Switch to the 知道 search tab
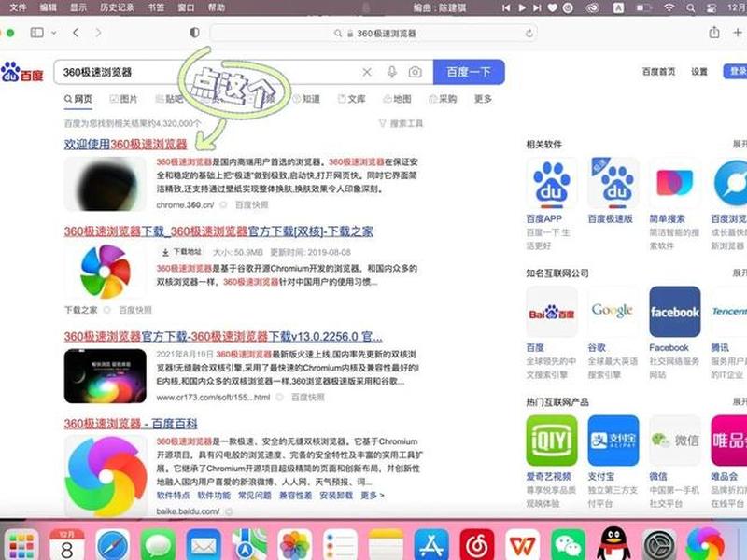747x560 pixels. pos(306,99)
